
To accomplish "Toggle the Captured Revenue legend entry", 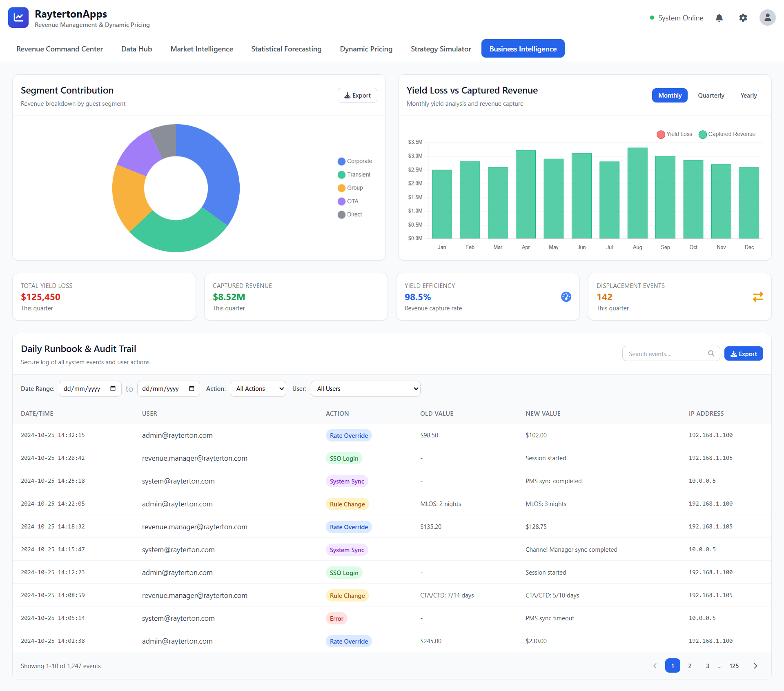I will click(727, 134).
